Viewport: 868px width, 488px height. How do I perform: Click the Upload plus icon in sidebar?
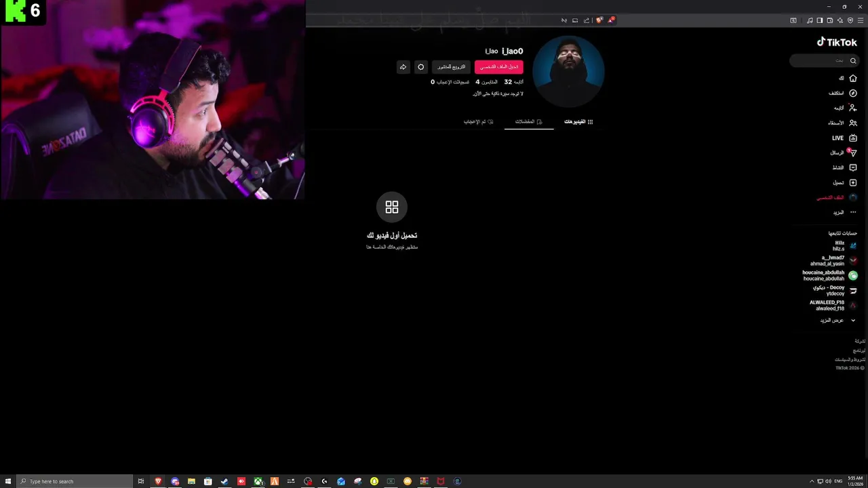pos(853,182)
